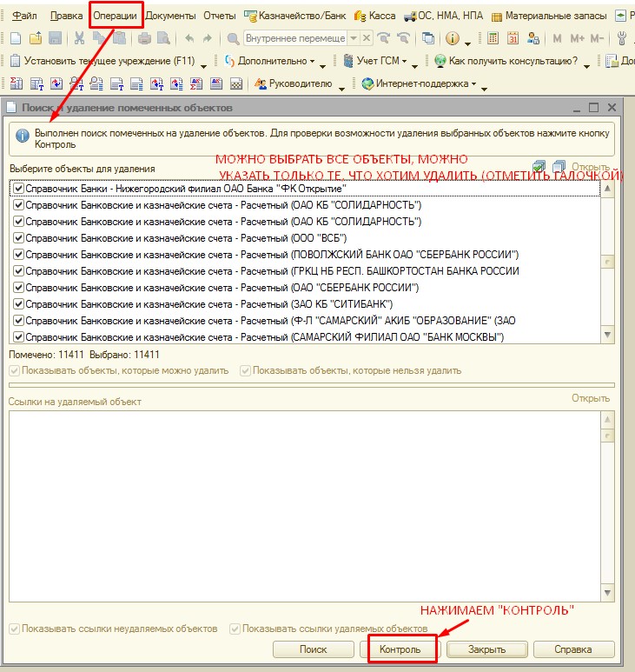The image size is (635, 672).
Task: Uncheck Нижегородский филиал ОАО Банка row
Action: pos(18,189)
